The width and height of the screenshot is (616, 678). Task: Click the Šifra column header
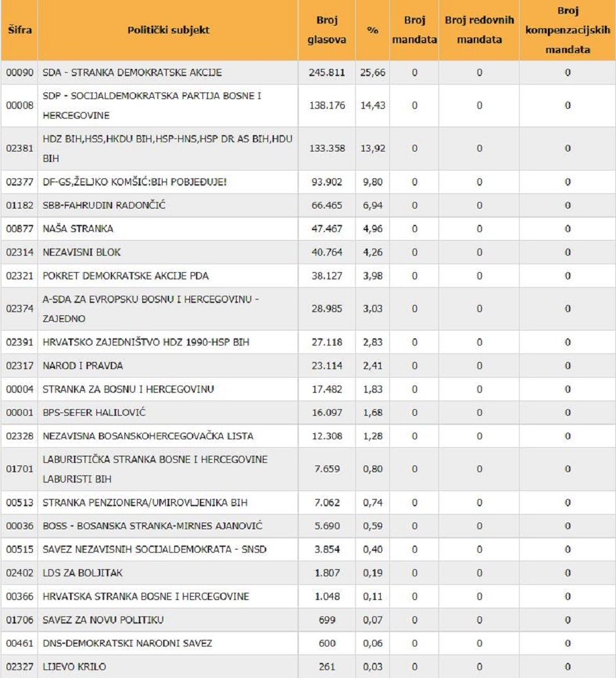pyautogui.click(x=19, y=30)
